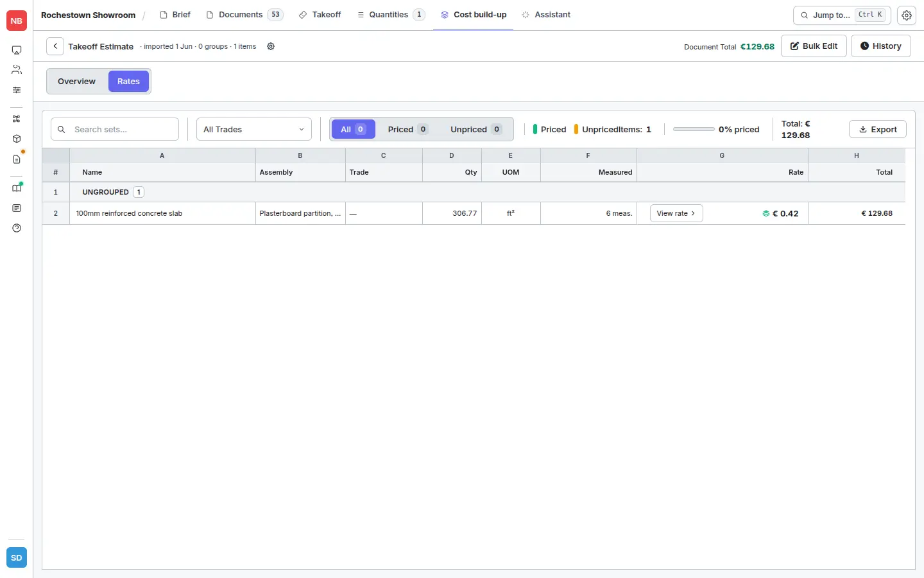Screen dimensions: 924x578
Task: Click the Takeoff Estimate title
Action: (x=101, y=46)
